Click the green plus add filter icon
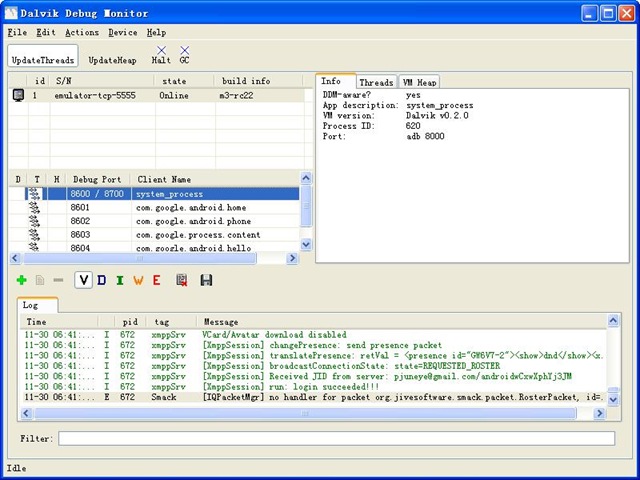This screenshot has width=640, height=480. [22, 280]
